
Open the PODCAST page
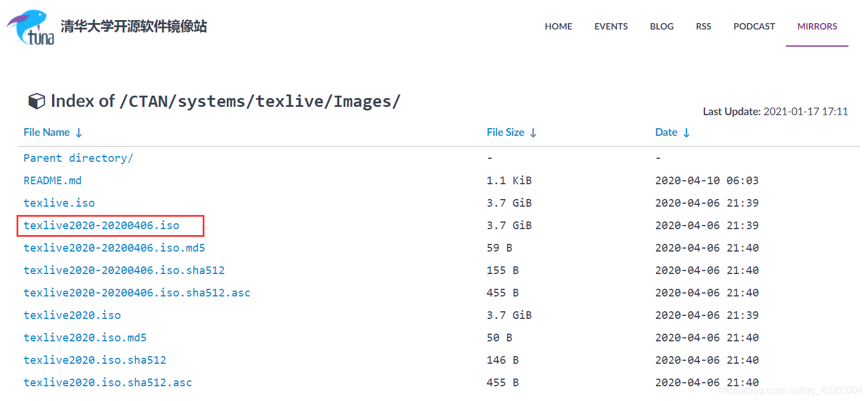[x=754, y=26]
